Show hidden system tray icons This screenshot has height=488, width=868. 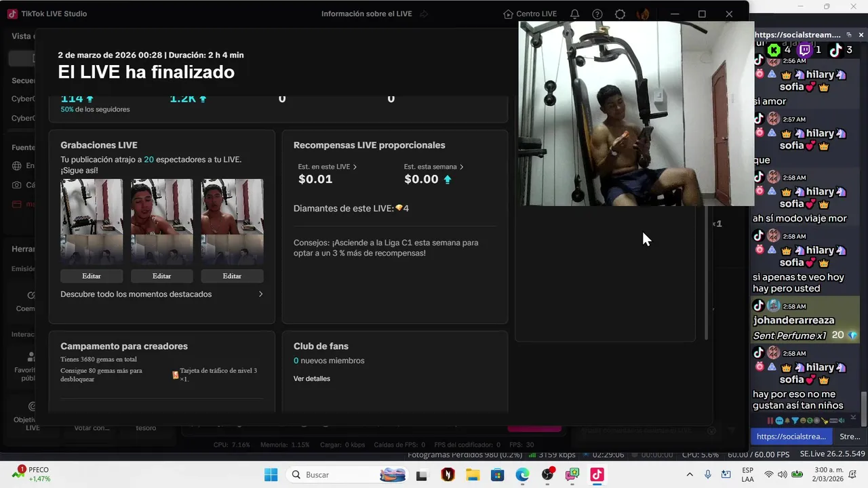pos(690,474)
